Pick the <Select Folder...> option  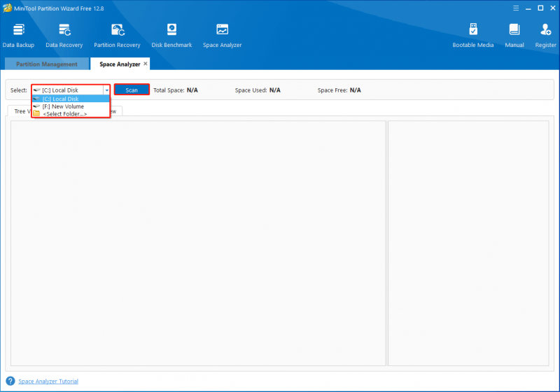(71, 114)
